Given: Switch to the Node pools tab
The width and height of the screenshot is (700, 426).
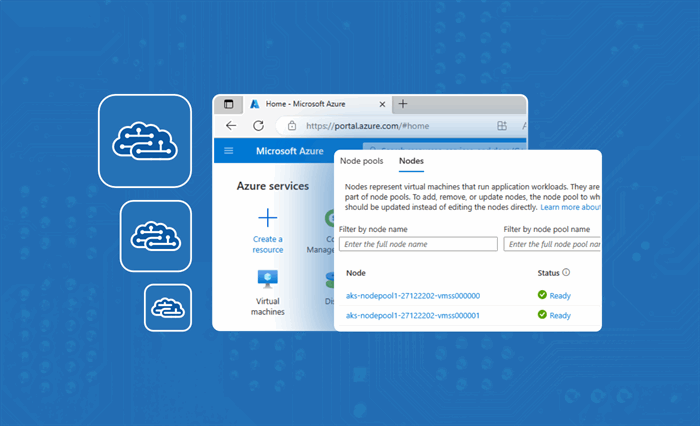Looking at the screenshot, I should (362, 161).
